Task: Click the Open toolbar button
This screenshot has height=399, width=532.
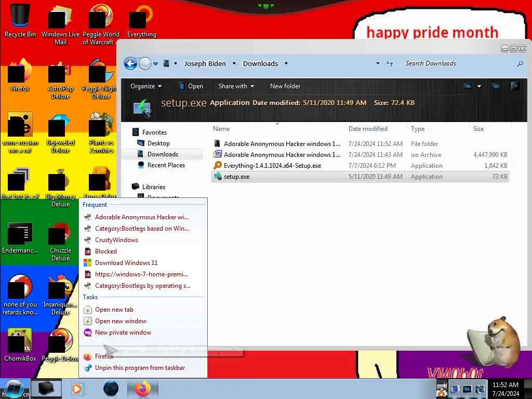Action: coord(191,86)
